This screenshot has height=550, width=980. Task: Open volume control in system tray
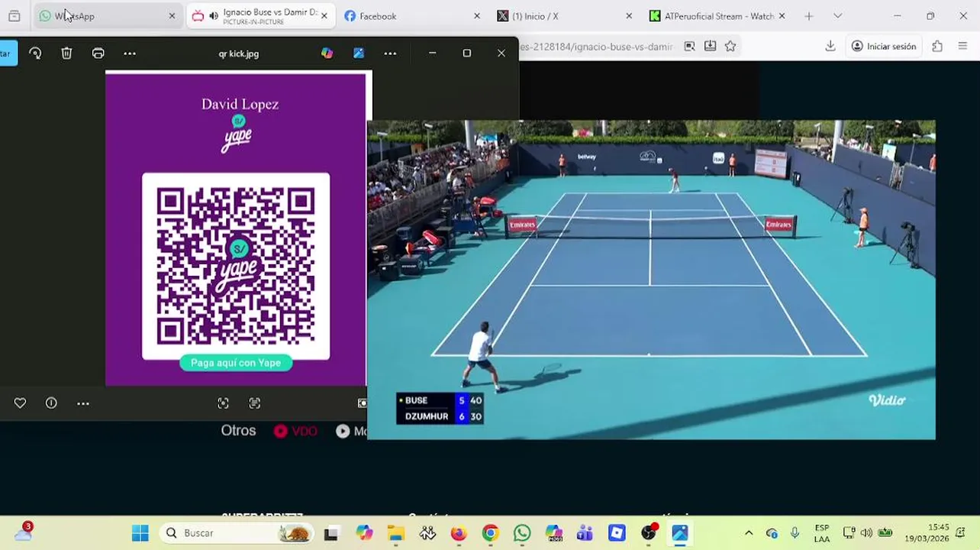(866, 533)
